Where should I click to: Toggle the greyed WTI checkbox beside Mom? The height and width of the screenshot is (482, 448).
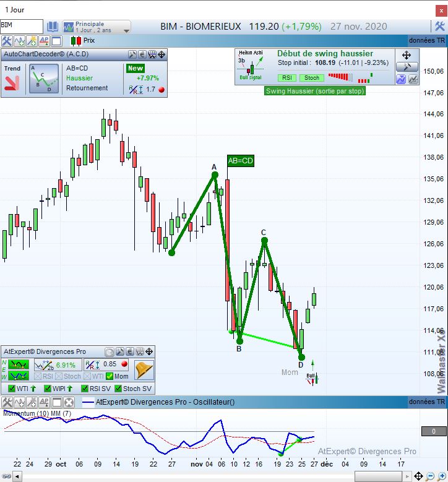point(87,376)
